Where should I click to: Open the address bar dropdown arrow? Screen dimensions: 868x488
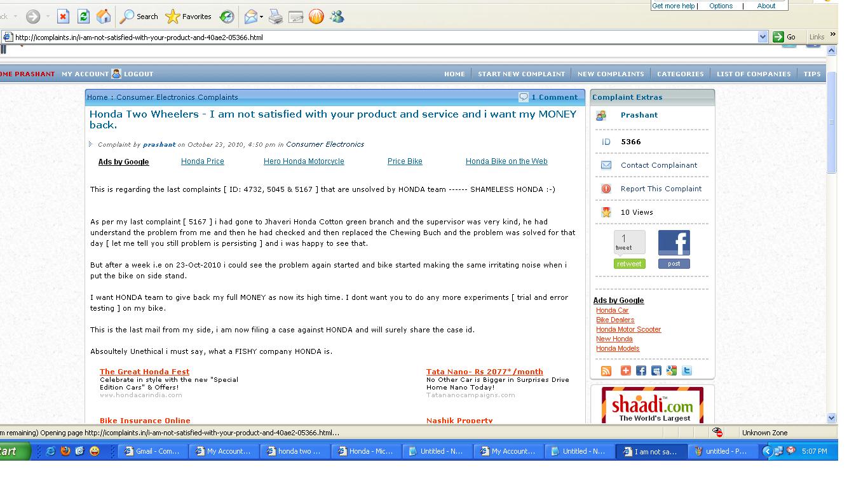point(763,37)
